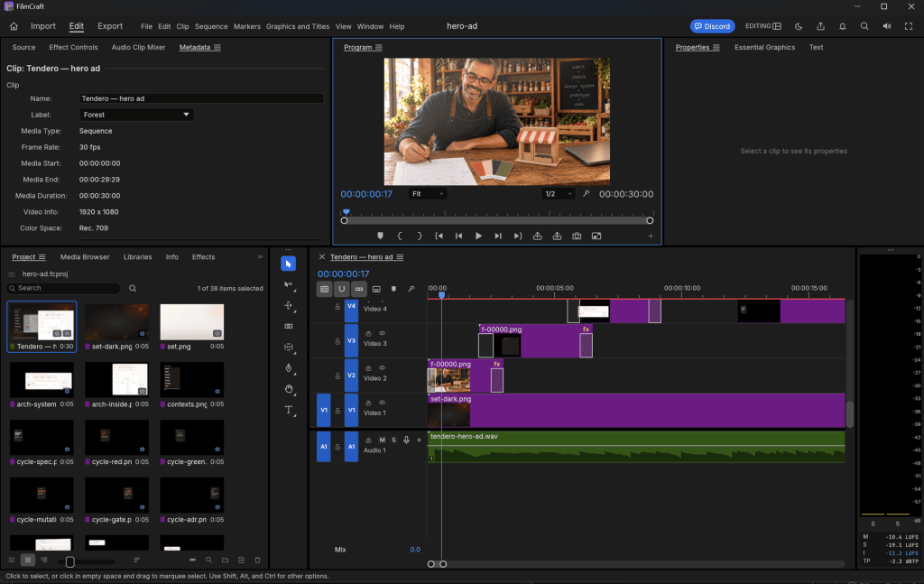The image size is (924, 584).
Task: Toggle linked selection in timeline
Action: [359, 289]
